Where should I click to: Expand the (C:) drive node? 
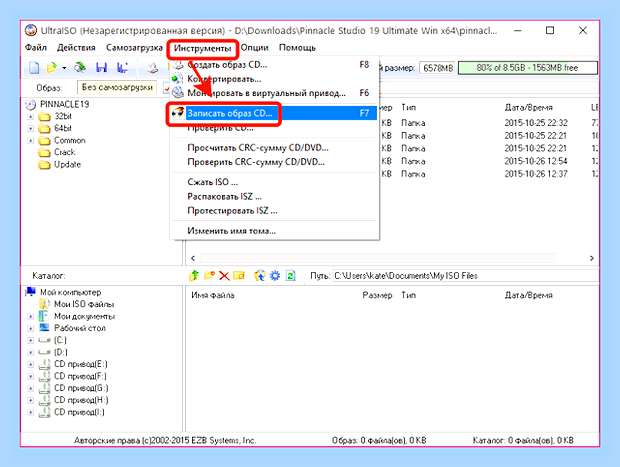click(x=30, y=340)
